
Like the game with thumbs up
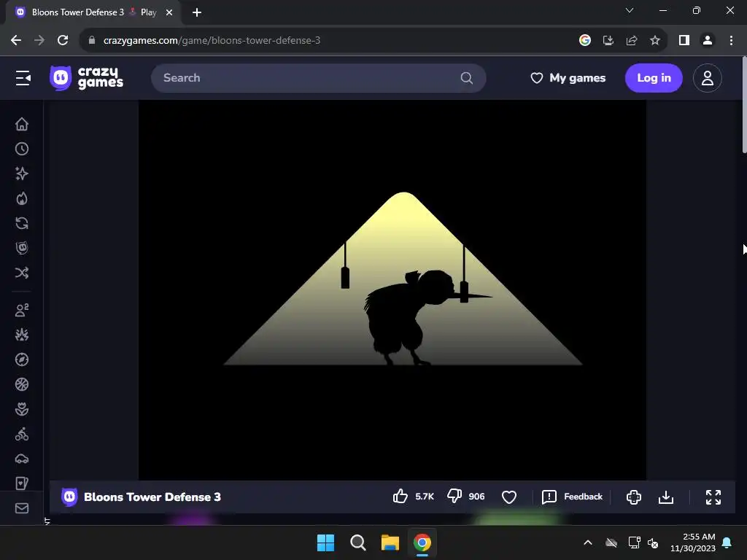pyautogui.click(x=400, y=497)
